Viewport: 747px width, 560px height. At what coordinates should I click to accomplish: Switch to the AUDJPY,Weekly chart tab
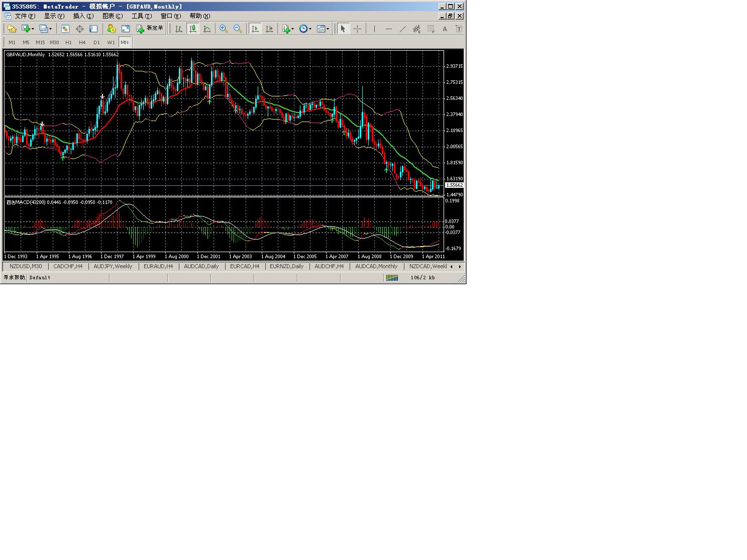(x=113, y=267)
